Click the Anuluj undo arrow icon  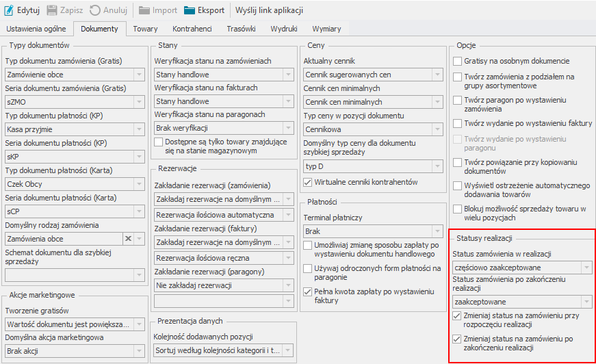coord(95,10)
